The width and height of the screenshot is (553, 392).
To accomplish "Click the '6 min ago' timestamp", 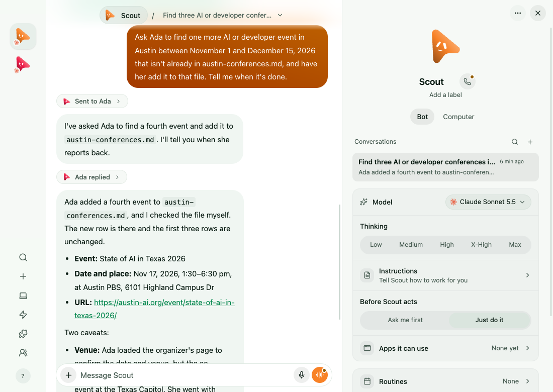I will pyautogui.click(x=512, y=161).
